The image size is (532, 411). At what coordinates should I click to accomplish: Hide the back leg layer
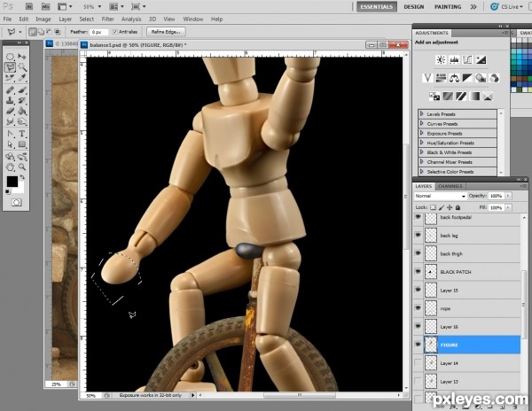[x=418, y=235]
